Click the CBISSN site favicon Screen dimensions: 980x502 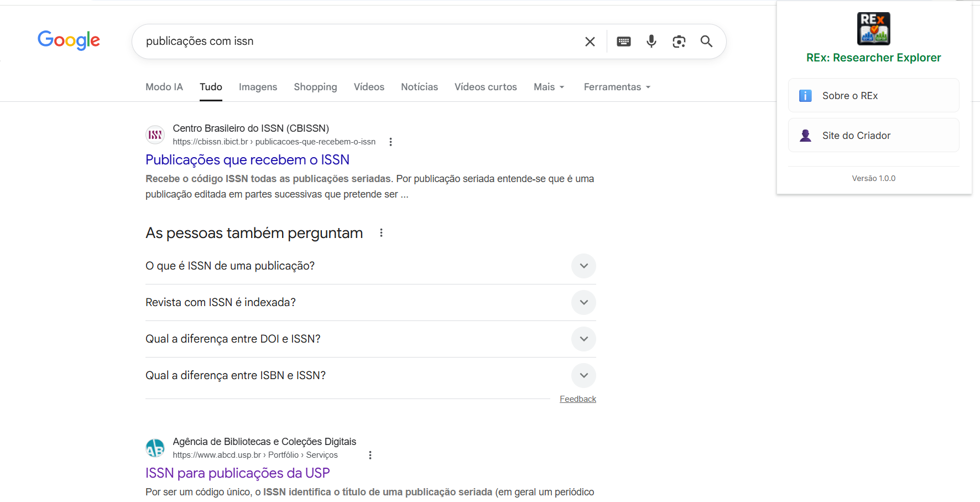[x=155, y=134]
